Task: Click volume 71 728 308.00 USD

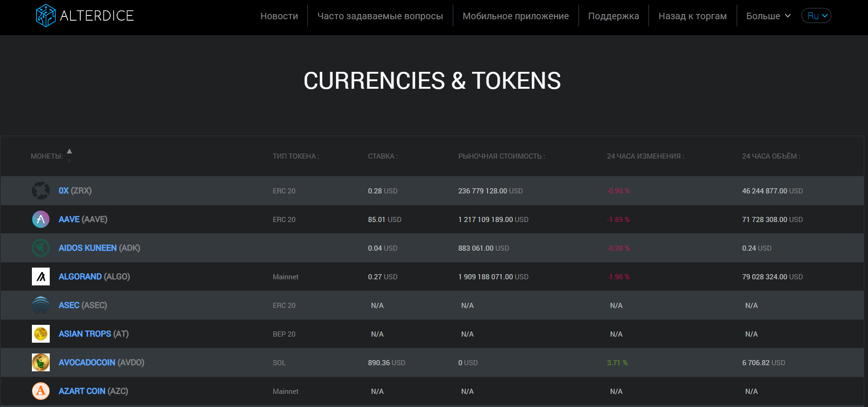Action: [x=772, y=220]
